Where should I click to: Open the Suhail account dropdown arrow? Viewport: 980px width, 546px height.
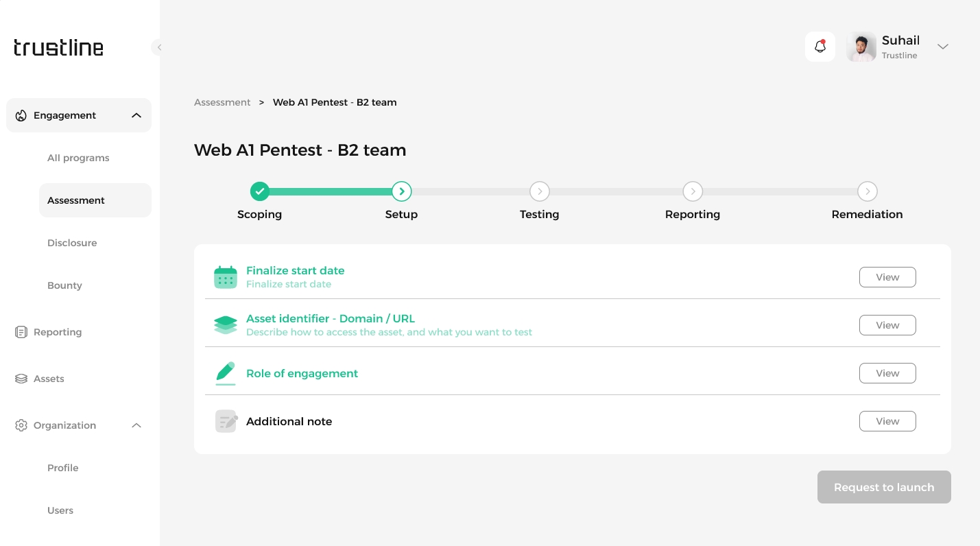tap(943, 47)
